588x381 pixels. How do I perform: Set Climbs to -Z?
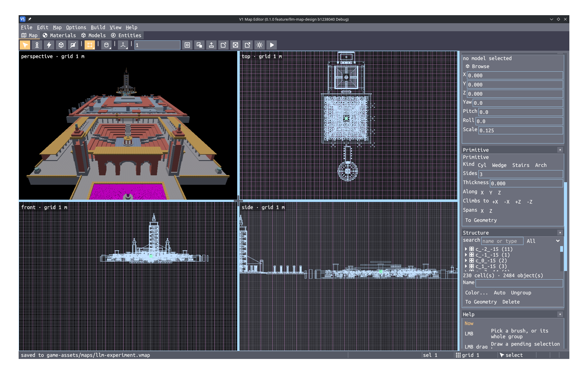pos(529,202)
